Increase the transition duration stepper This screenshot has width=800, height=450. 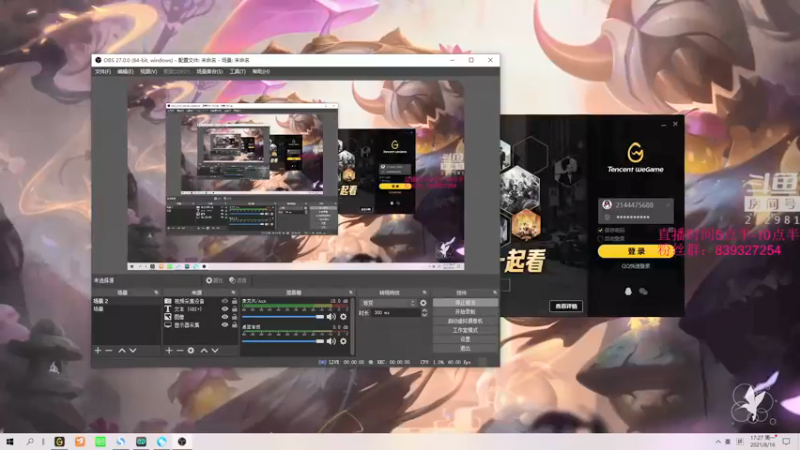pyautogui.click(x=424, y=310)
